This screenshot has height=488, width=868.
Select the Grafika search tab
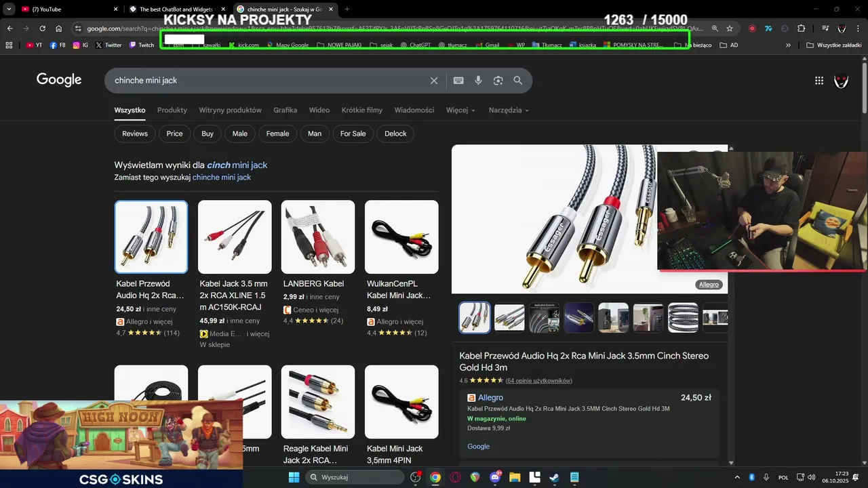click(285, 110)
